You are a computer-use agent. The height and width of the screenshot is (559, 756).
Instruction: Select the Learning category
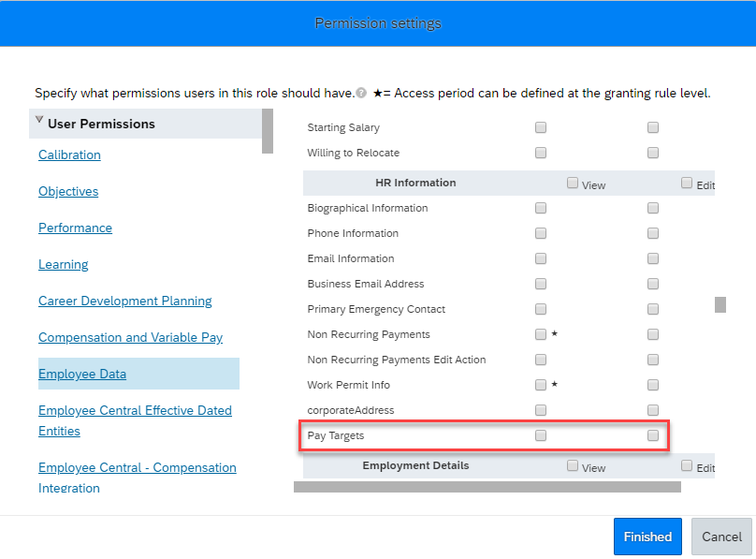click(64, 264)
